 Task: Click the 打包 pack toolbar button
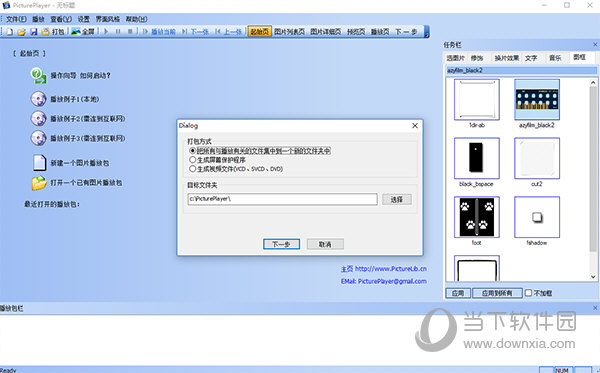[53, 32]
